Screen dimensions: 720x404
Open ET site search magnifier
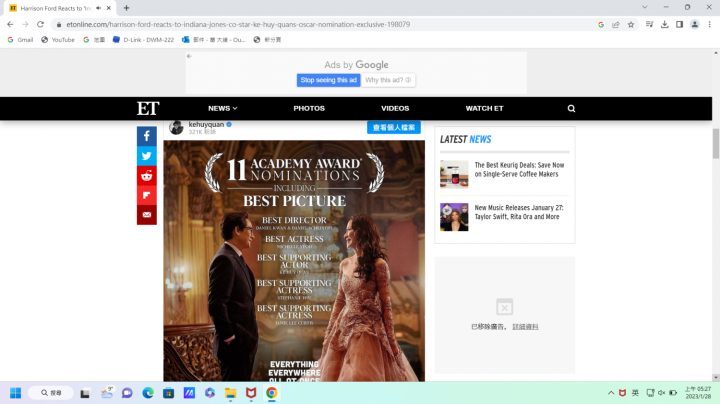(571, 108)
